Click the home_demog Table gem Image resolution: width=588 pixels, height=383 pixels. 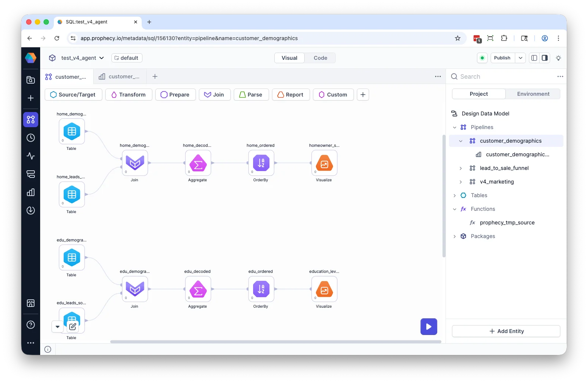click(72, 131)
